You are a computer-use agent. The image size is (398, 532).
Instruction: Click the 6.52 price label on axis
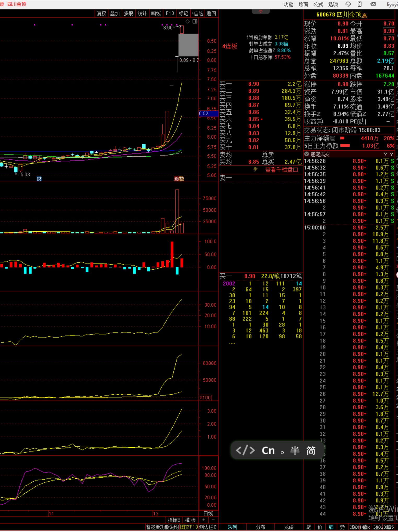pyautogui.click(x=208, y=114)
